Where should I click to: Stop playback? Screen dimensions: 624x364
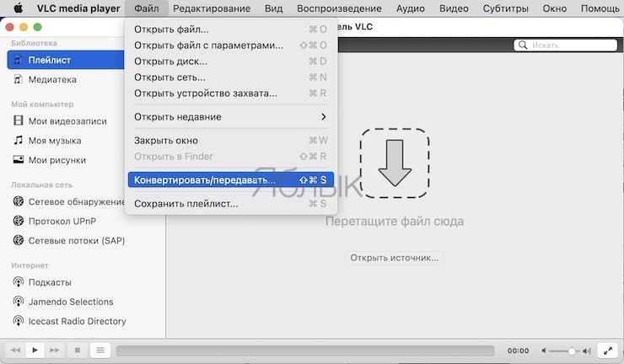78,351
